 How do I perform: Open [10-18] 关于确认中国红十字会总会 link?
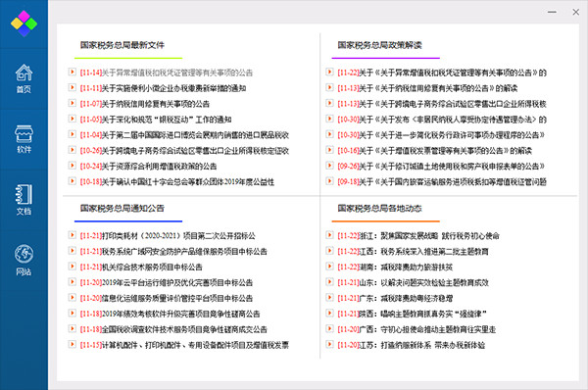(x=177, y=182)
